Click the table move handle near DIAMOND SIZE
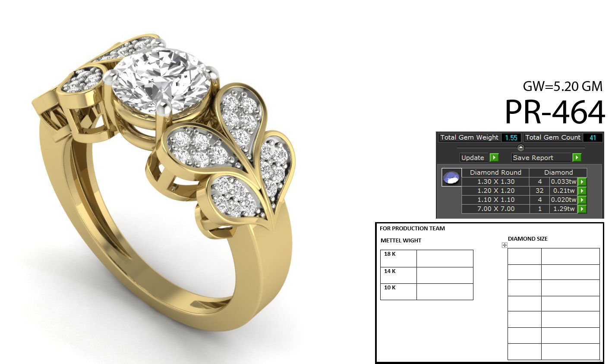This screenshot has width=615, height=364. click(x=505, y=245)
